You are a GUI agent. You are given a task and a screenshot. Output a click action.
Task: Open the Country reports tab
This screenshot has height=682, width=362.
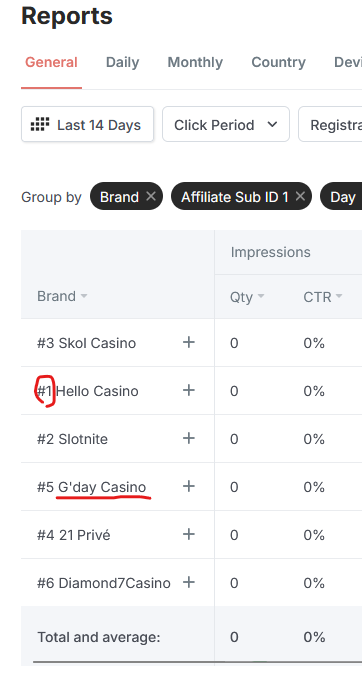[x=278, y=62]
